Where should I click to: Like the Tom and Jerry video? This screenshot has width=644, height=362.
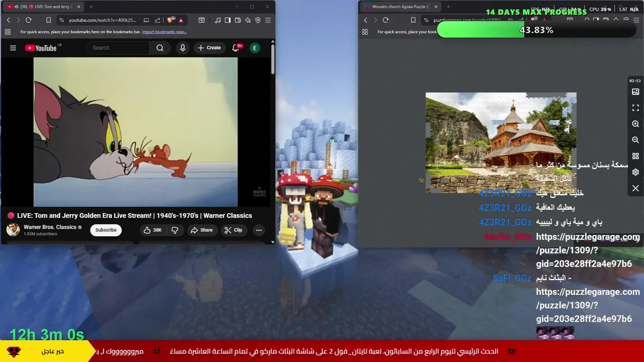[x=152, y=230]
